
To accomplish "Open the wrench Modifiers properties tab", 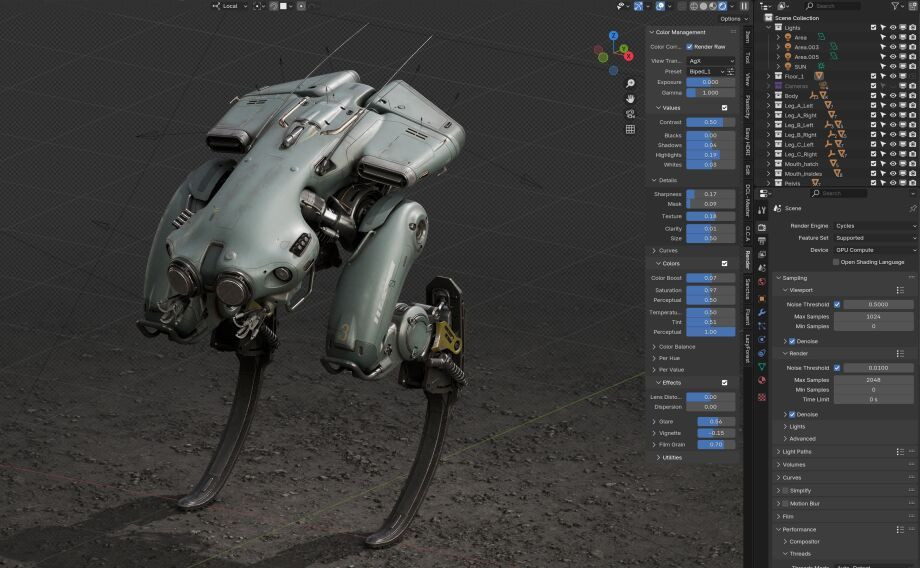I will (x=762, y=312).
